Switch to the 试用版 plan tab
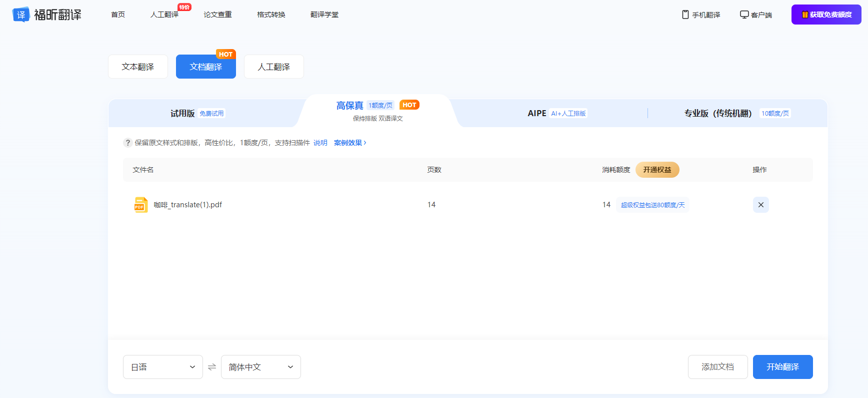This screenshot has width=868, height=398. coord(198,113)
